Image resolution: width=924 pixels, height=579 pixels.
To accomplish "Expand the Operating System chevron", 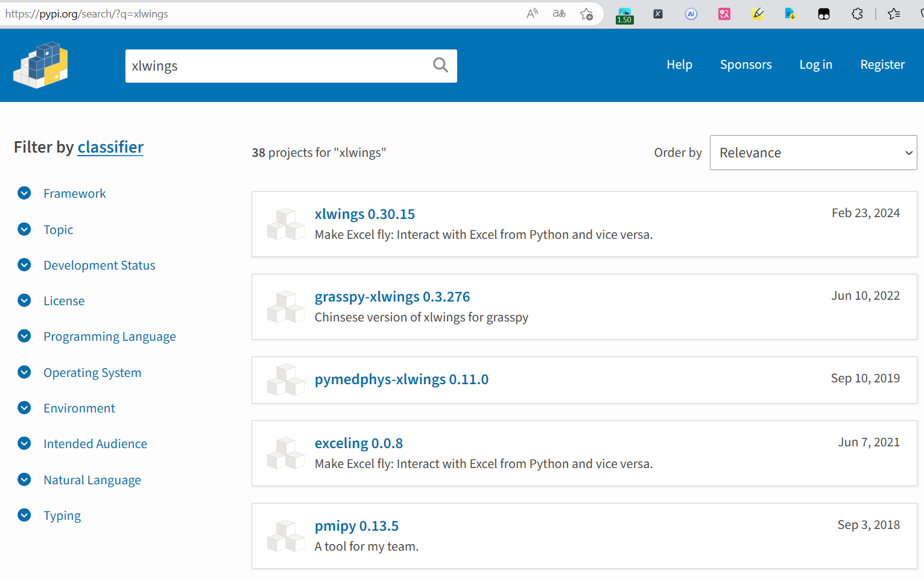I will tap(24, 372).
